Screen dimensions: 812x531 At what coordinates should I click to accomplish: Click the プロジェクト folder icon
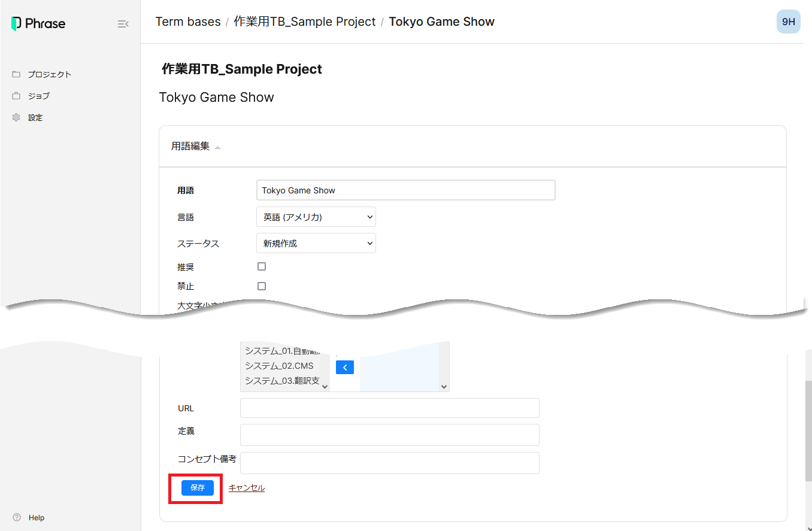(16, 74)
